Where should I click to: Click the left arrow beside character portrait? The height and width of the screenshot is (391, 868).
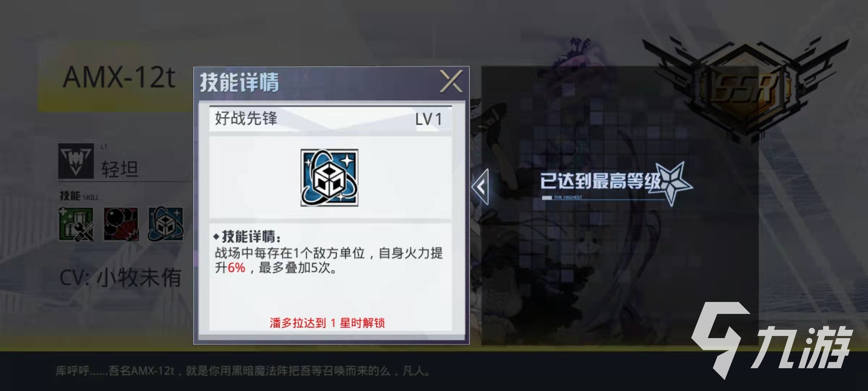480,187
